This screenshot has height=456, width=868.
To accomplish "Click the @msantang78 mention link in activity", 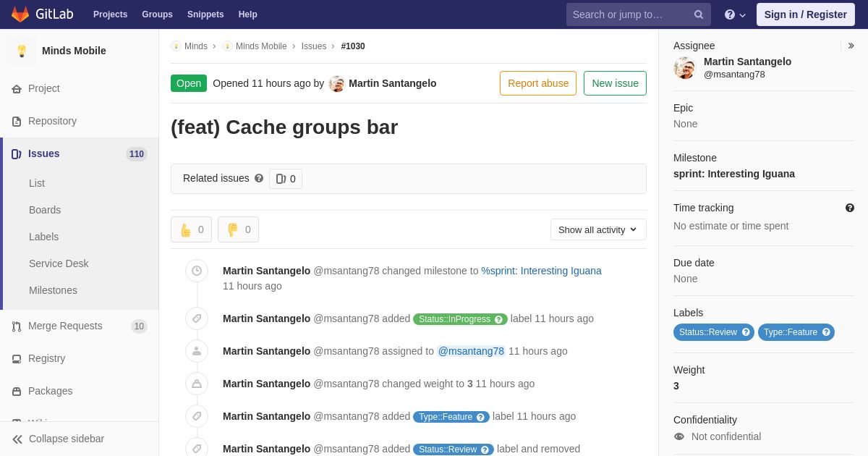I will (x=471, y=351).
